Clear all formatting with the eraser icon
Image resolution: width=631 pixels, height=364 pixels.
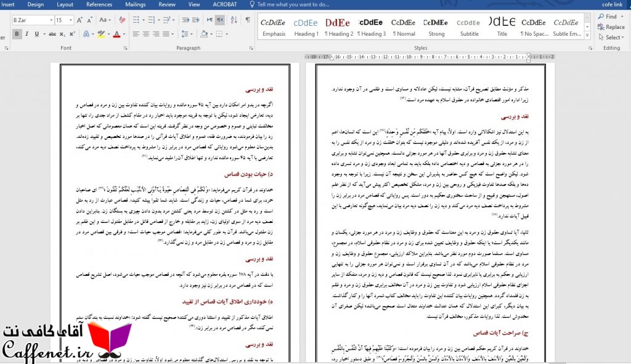[122, 20]
